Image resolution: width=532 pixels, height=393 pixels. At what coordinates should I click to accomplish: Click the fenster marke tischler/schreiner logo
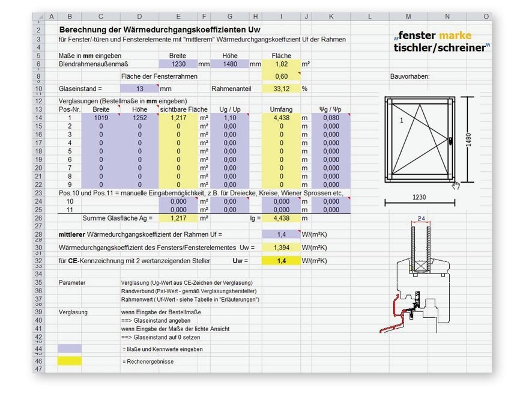coord(441,41)
